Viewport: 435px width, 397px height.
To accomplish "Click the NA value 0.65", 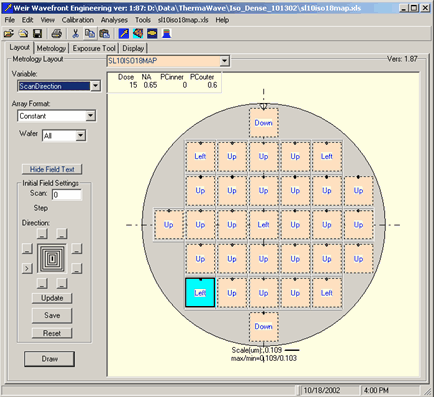I will pyautogui.click(x=150, y=85).
